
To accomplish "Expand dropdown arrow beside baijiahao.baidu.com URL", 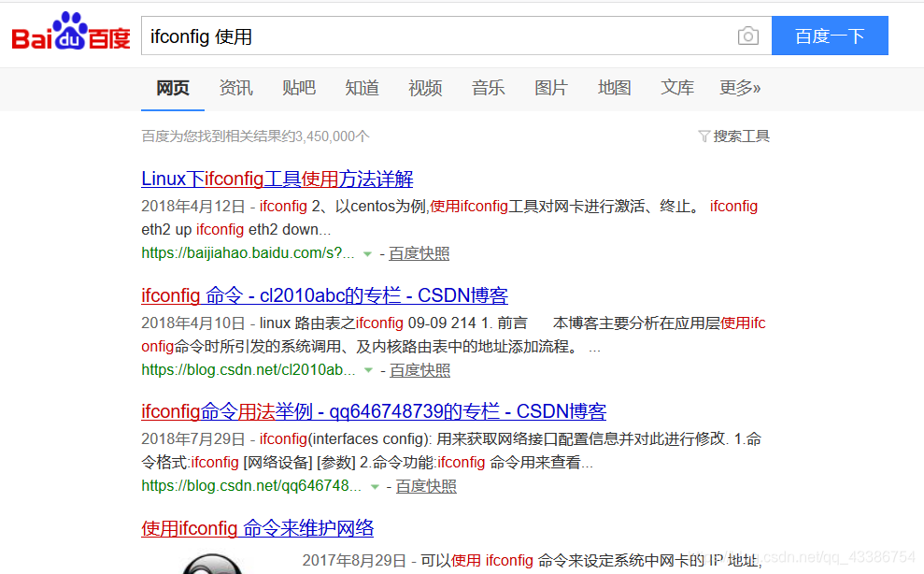I will (x=368, y=254).
